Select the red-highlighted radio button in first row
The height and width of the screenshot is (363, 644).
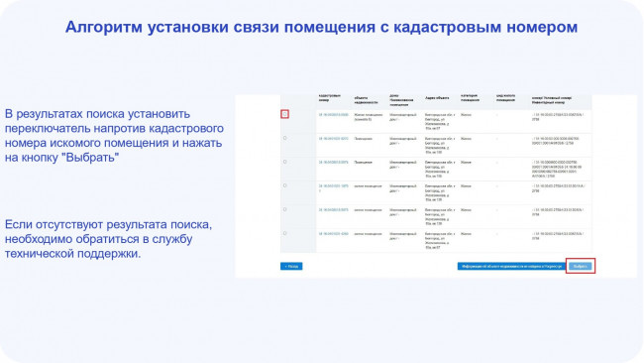pos(285,114)
